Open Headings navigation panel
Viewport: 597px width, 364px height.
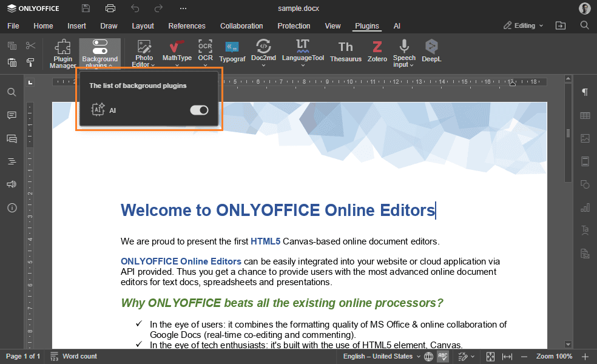(x=12, y=161)
